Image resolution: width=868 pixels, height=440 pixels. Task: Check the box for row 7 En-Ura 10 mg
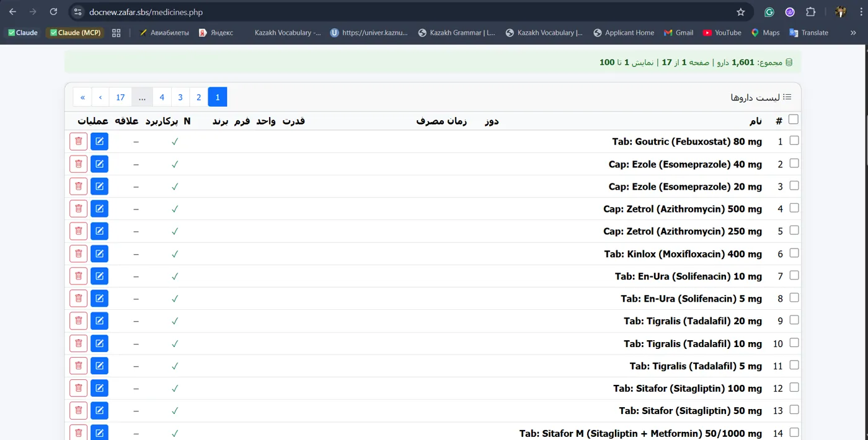(794, 275)
